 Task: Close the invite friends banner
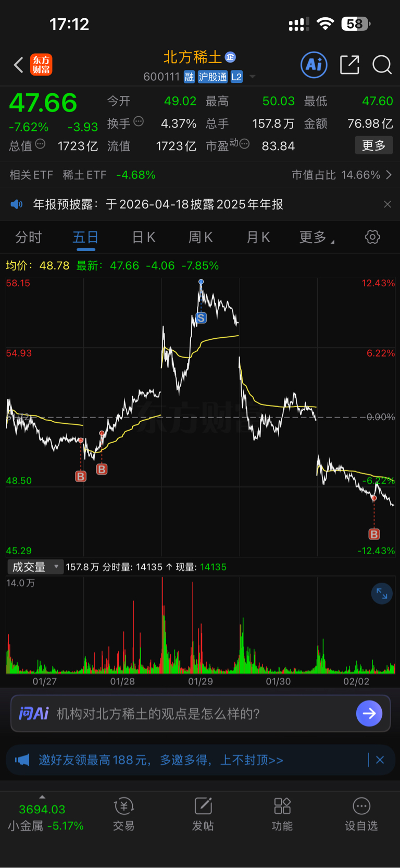380,760
